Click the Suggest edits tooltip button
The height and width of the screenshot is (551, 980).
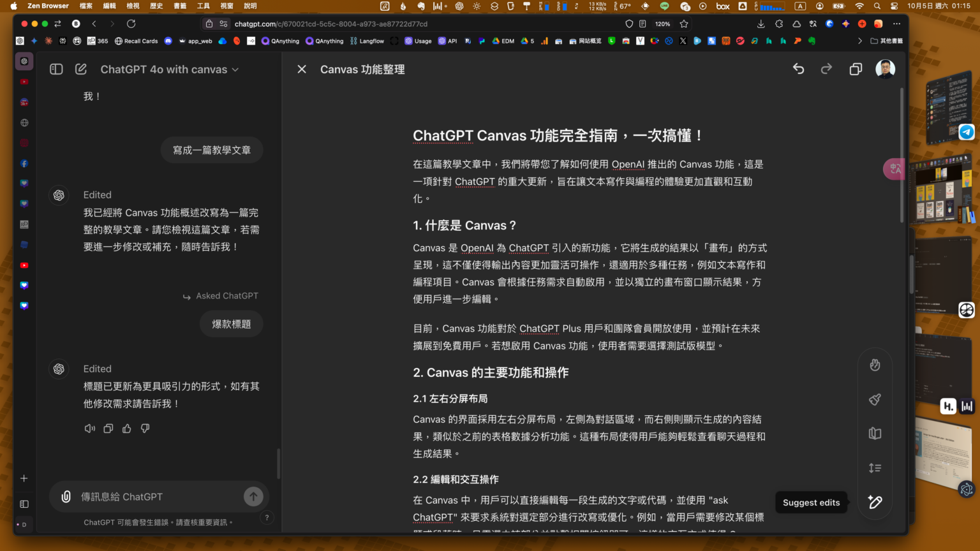click(x=811, y=502)
